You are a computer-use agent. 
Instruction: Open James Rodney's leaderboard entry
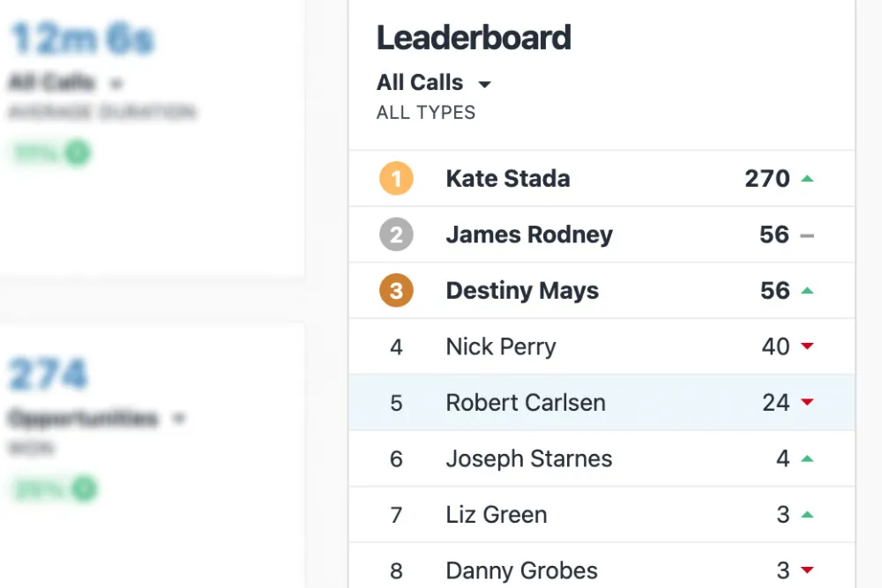528,235
